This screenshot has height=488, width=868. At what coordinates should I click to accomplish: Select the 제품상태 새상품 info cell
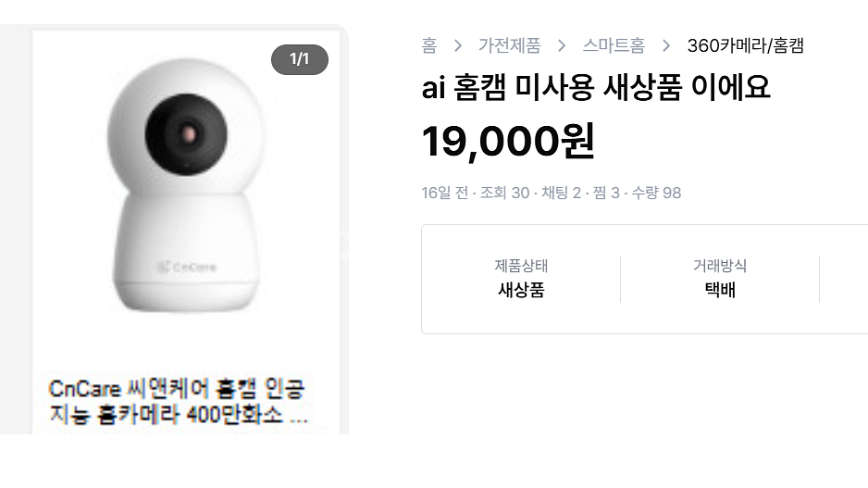pyautogui.click(x=521, y=279)
